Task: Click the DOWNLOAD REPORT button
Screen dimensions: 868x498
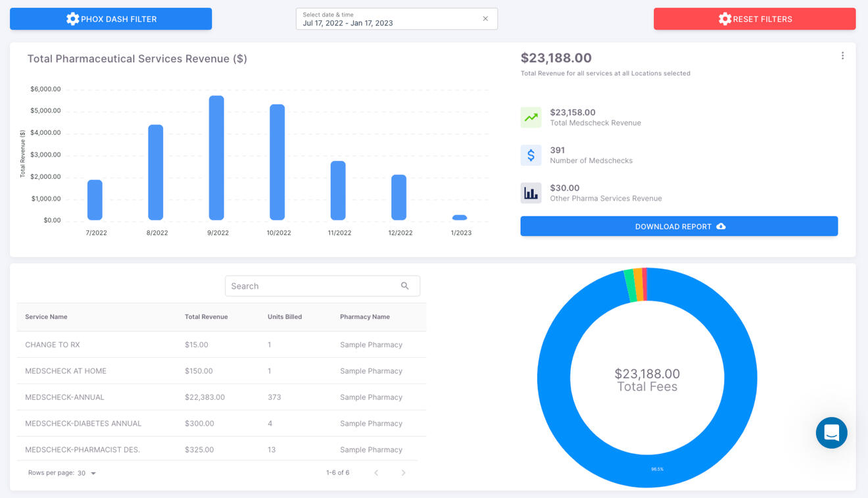Action: (x=679, y=226)
